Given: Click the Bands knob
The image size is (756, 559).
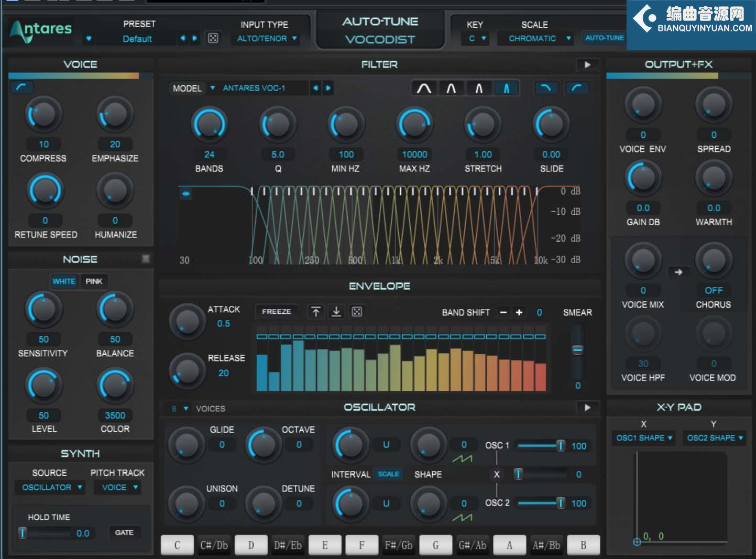Looking at the screenshot, I should 210,125.
